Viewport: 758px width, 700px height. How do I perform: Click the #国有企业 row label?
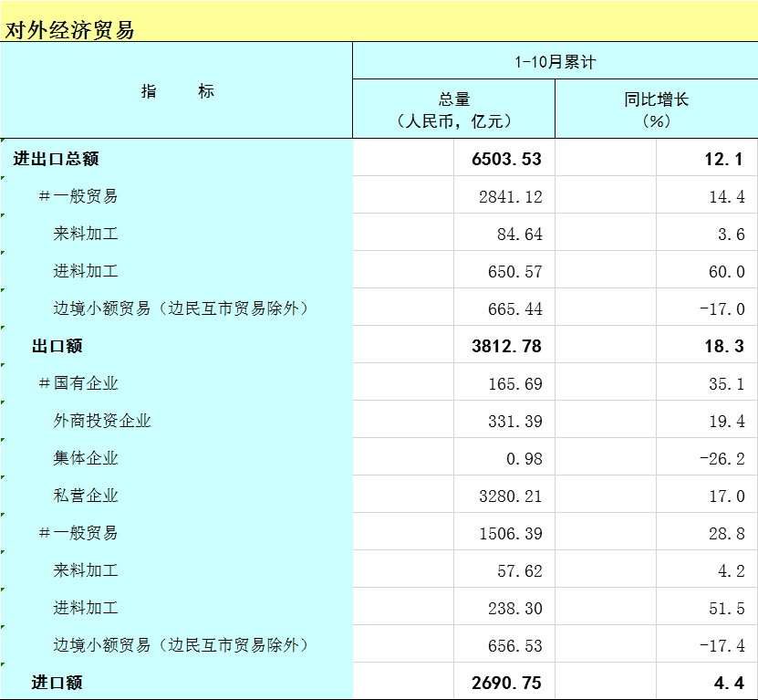point(78,383)
